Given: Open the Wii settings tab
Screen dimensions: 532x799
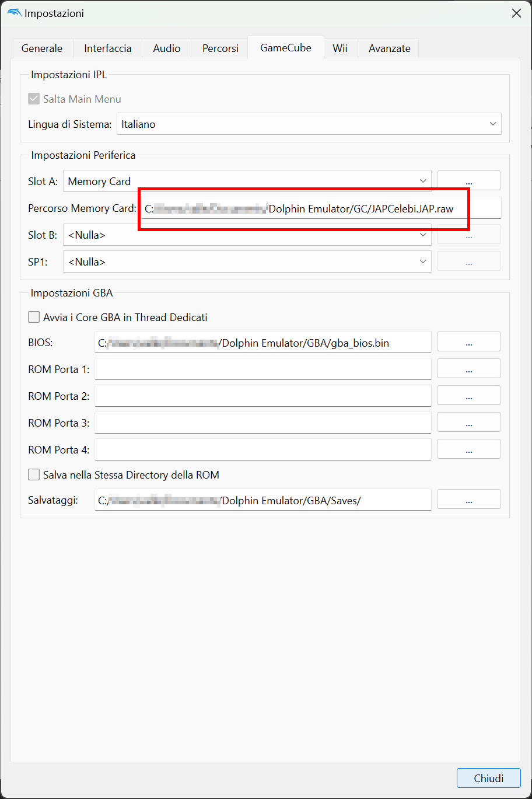Looking at the screenshot, I should [340, 48].
